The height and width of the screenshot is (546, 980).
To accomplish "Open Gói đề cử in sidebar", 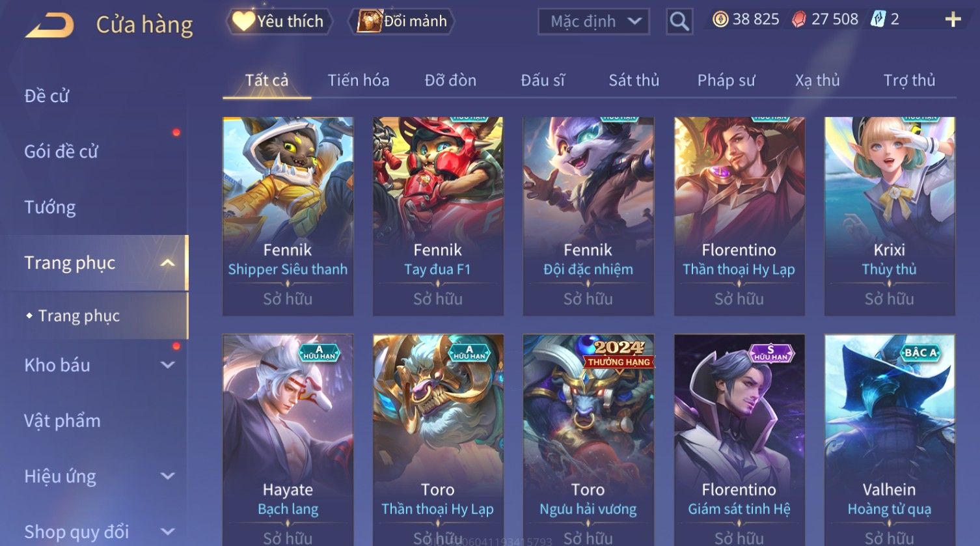I will (61, 152).
